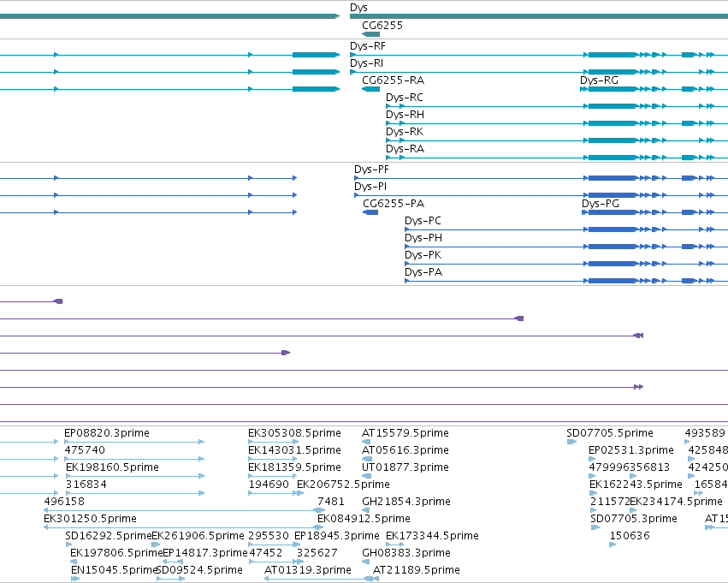Viewport: 728px width, 583px height.
Task: Click the CG6255-RA transcript label
Action: (393, 80)
